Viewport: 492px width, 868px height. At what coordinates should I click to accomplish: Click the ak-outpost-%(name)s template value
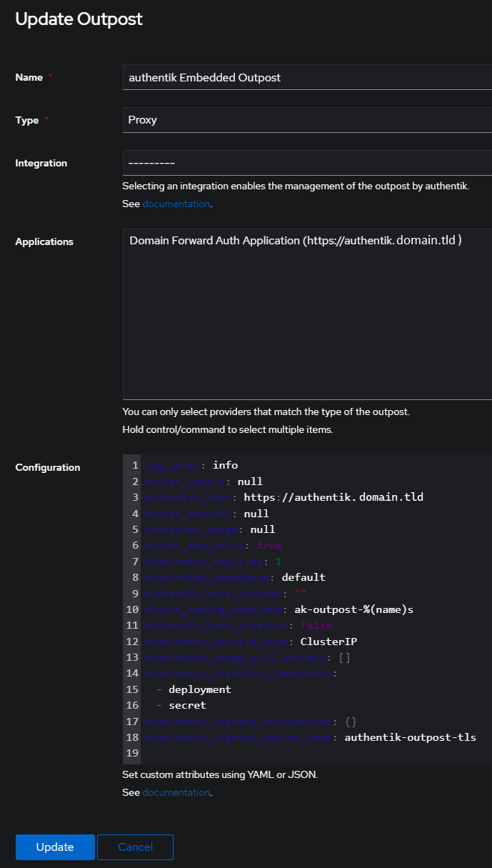click(x=354, y=609)
